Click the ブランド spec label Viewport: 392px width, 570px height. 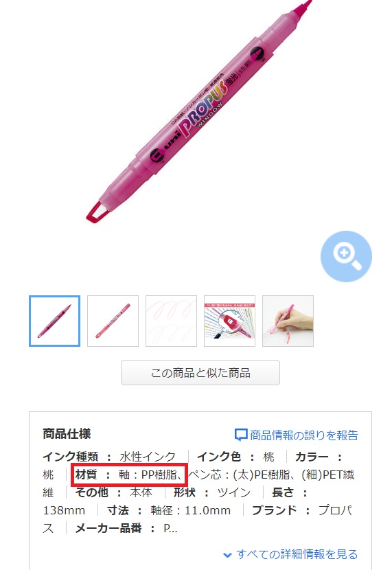pos(275,510)
